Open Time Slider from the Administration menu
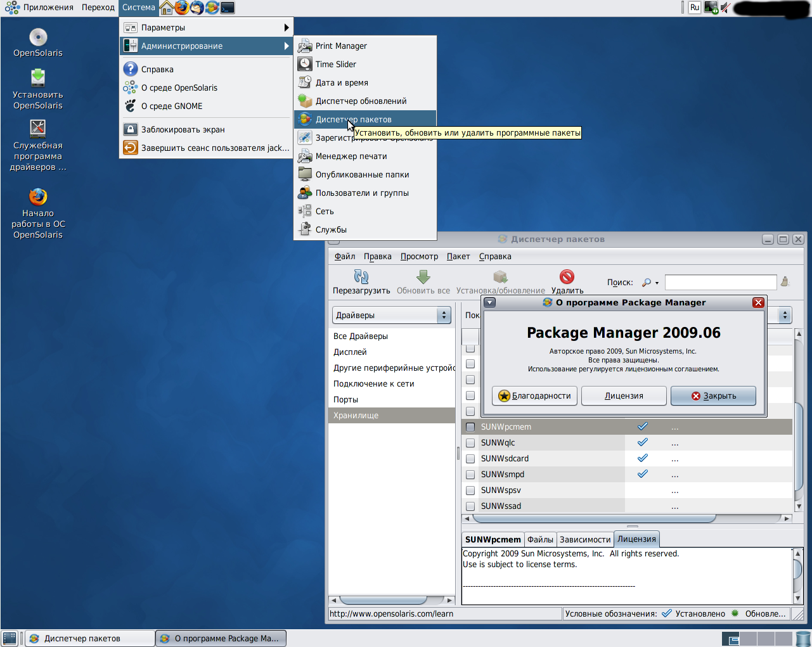The width and height of the screenshot is (812, 647). point(336,64)
